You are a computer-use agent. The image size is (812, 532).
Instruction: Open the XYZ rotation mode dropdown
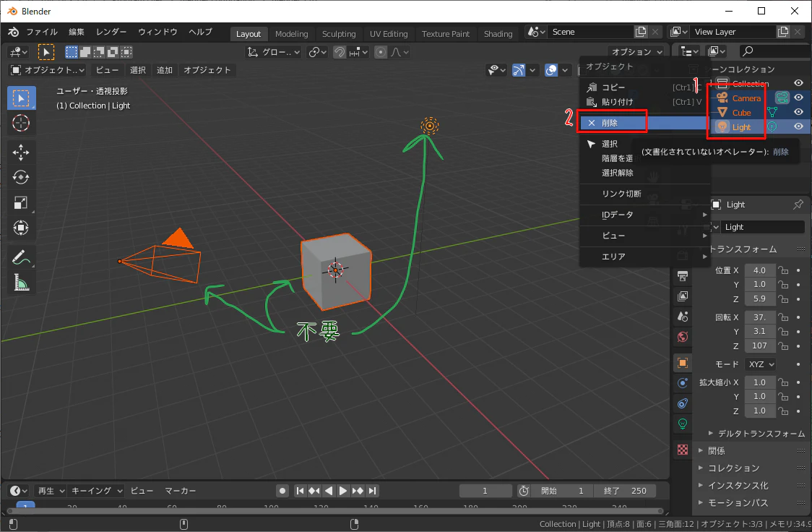point(761,364)
